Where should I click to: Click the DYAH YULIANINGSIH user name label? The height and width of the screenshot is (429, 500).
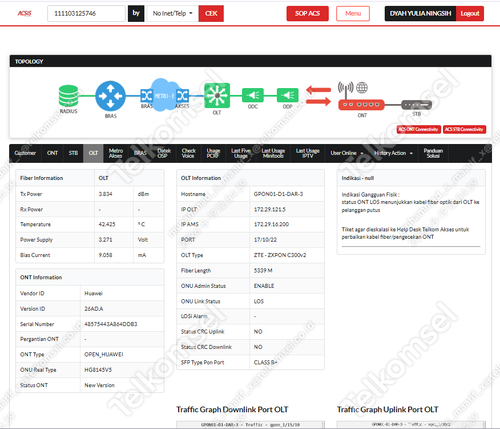click(x=420, y=14)
